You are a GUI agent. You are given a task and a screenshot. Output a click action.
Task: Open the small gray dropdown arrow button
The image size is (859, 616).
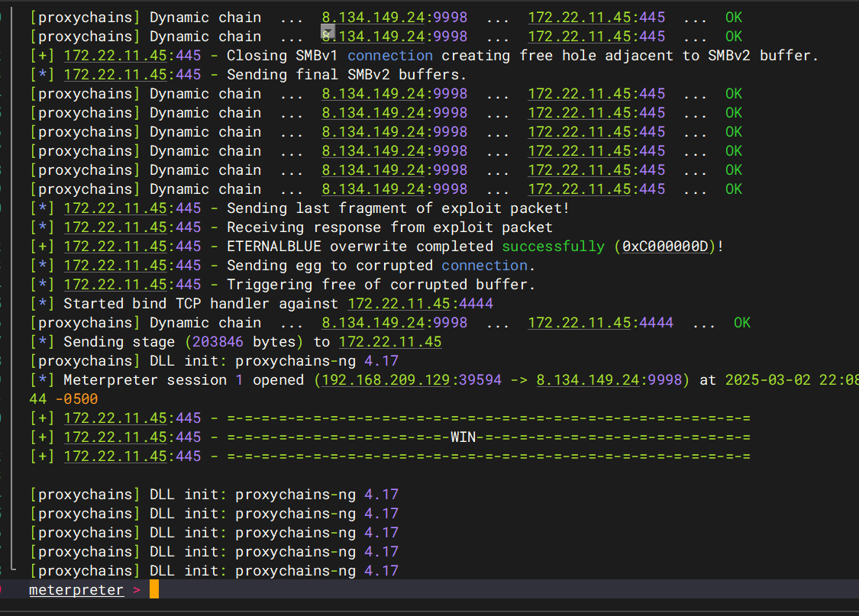(328, 31)
